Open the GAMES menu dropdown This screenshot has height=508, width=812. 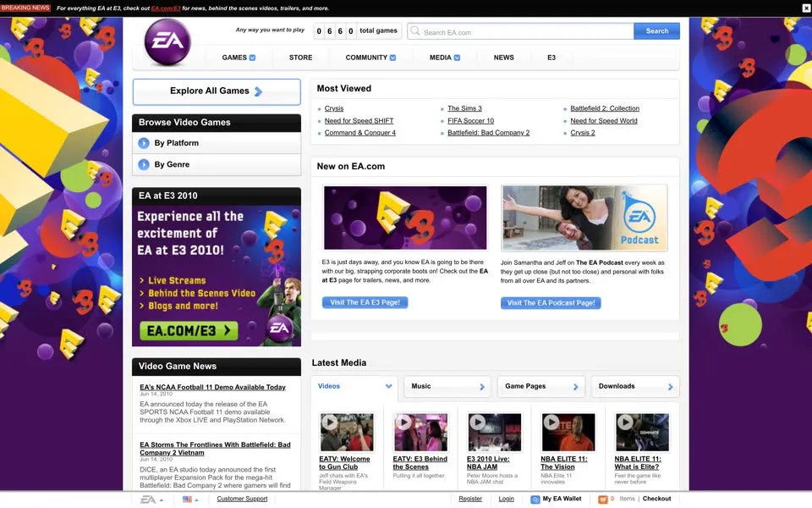click(x=252, y=58)
